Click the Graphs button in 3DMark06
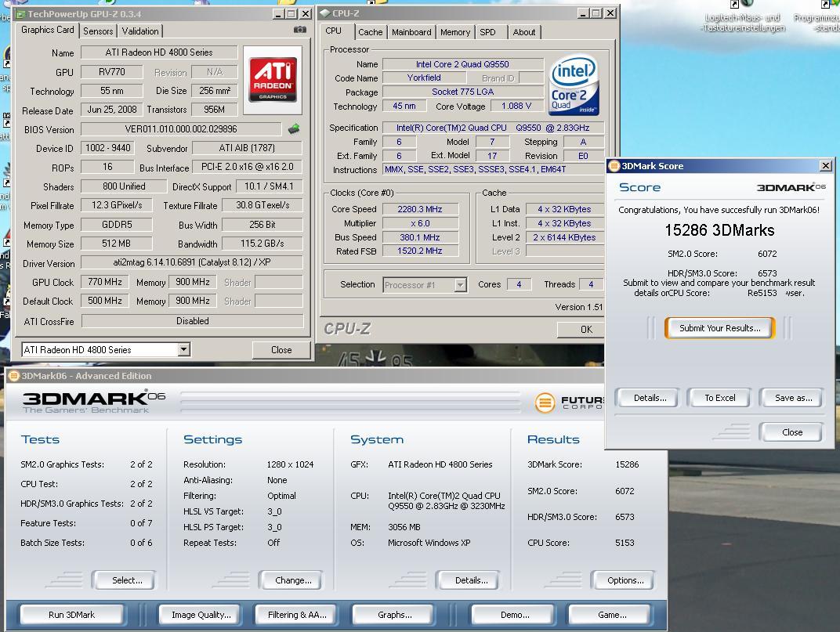Image resolution: width=840 pixels, height=632 pixels. pyautogui.click(x=394, y=615)
